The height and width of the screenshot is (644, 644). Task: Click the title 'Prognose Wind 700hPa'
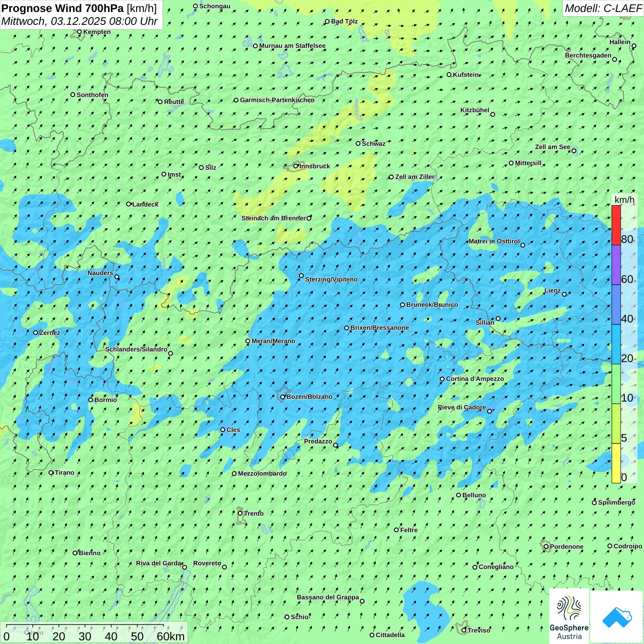click(63, 8)
